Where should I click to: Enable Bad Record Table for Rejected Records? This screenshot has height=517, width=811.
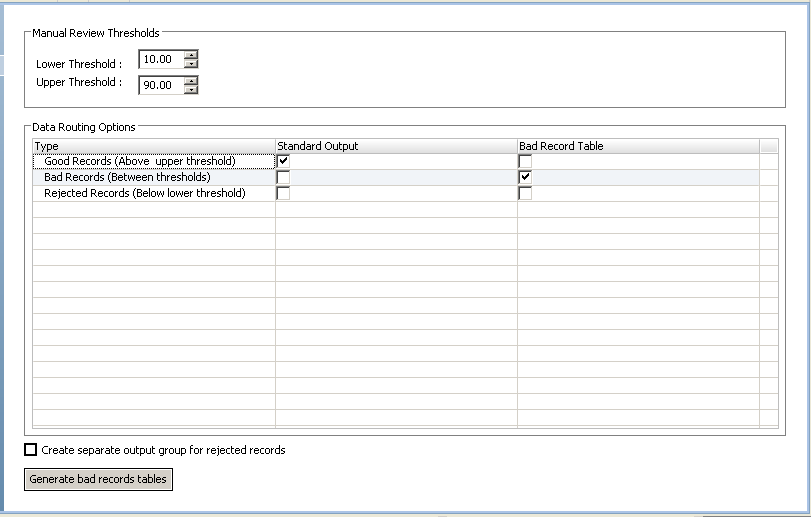[x=525, y=193]
